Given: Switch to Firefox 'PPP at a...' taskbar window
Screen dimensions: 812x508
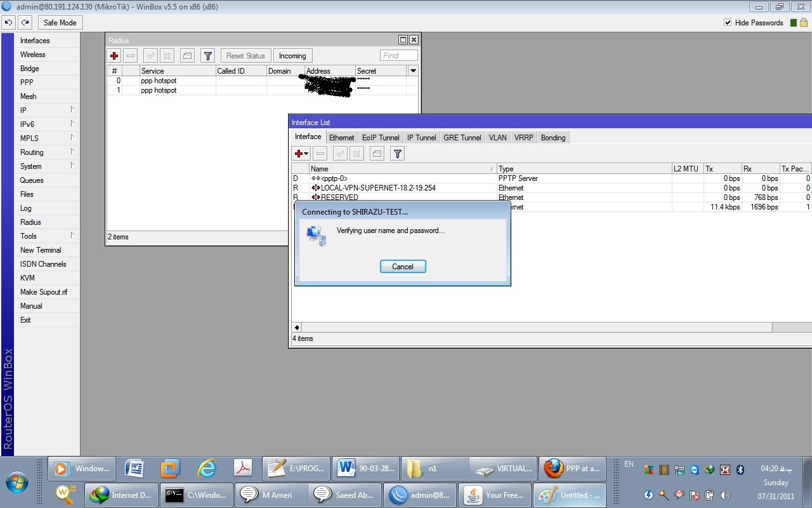Looking at the screenshot, I should (572, 469).
